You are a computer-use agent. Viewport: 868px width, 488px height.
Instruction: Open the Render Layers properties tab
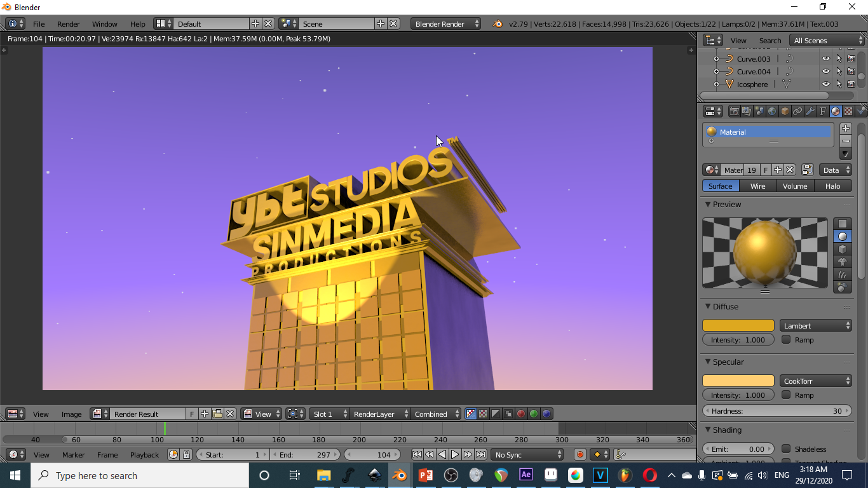point(747,111)
